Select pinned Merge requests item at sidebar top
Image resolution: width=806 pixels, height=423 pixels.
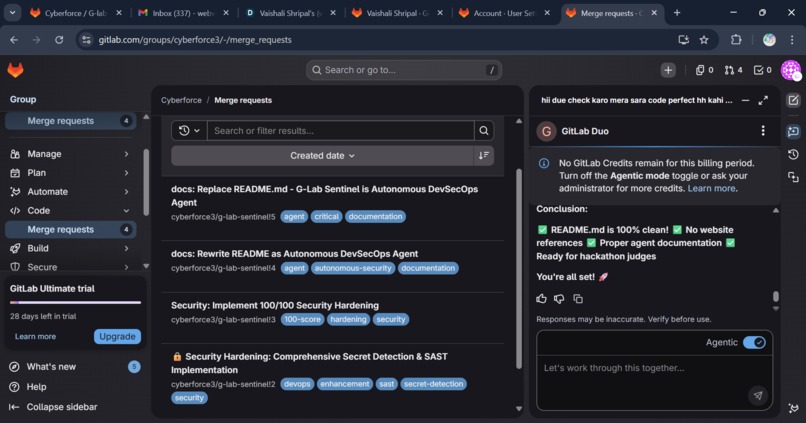(x=70, y=121)
